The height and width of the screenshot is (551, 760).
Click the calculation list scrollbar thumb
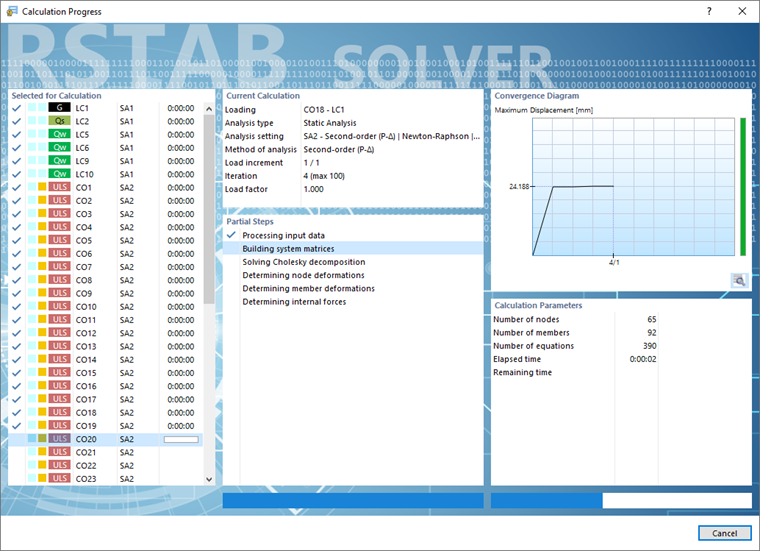pos(209,209)
